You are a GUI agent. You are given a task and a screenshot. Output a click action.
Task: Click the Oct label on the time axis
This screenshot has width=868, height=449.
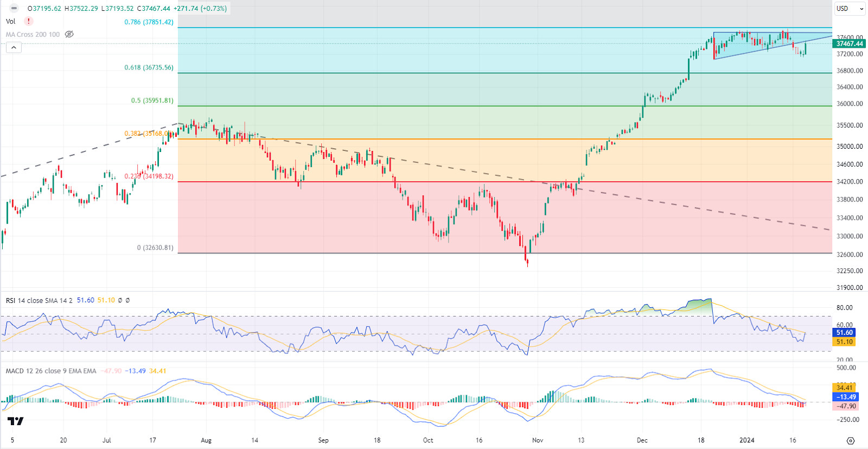point(428,440)
